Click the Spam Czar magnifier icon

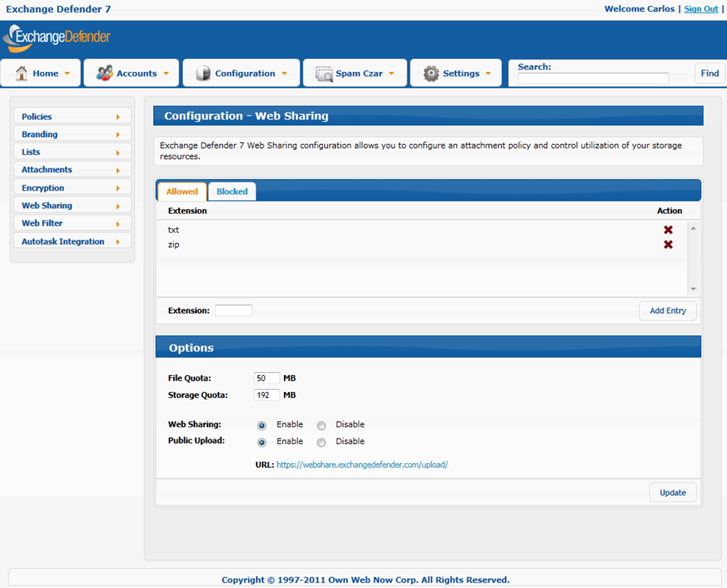(324, 73)
